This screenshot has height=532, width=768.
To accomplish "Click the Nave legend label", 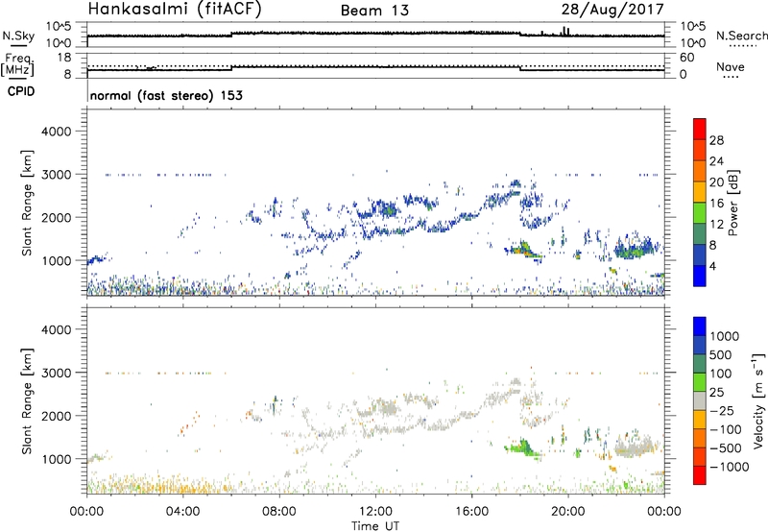I will pos(731,66).
